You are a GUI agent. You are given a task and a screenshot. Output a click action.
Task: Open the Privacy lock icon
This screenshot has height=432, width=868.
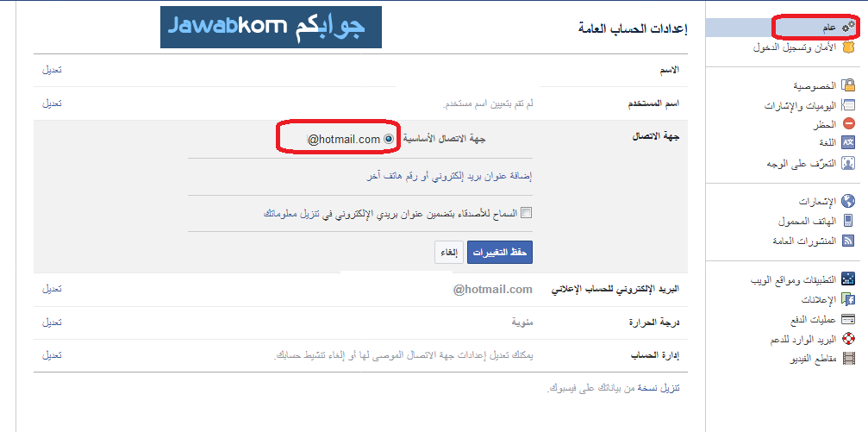(x=848, y=85)
